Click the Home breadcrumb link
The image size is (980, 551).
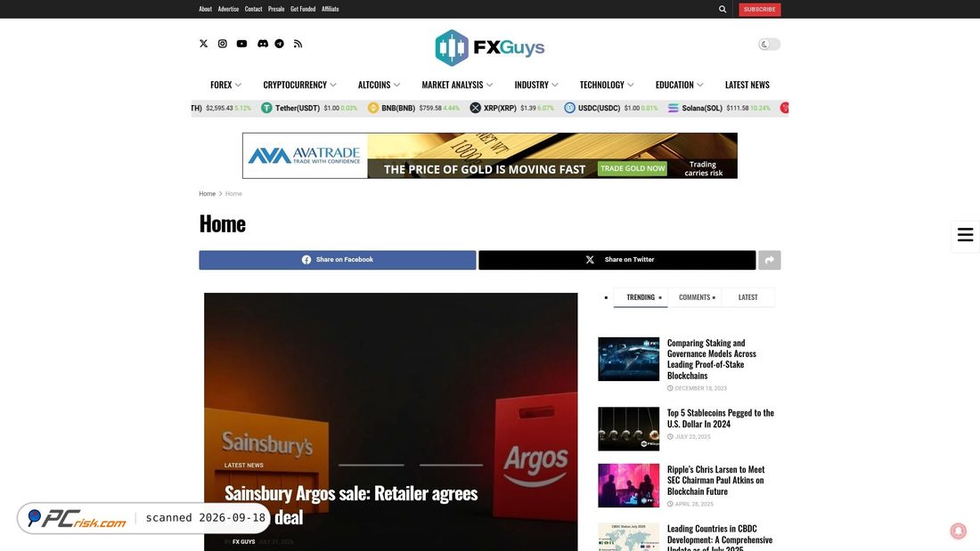point(207,194)
